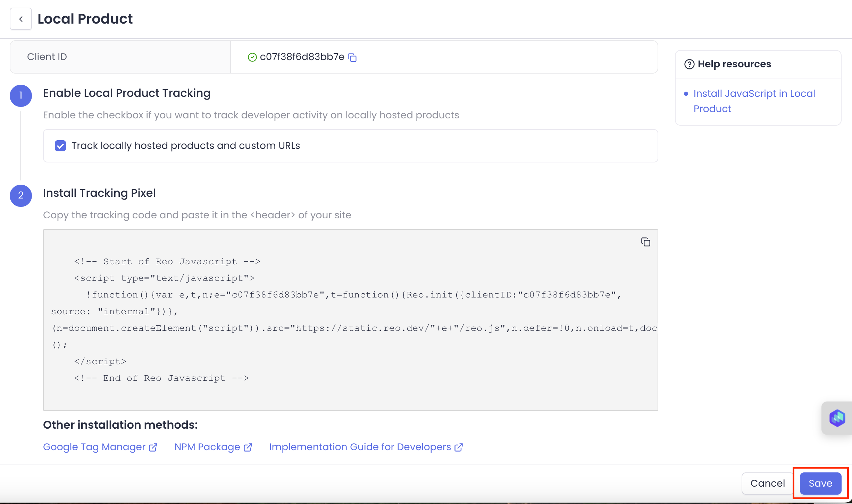Image resolution: width=852 pixels, height=504 pixels.
Task: Click step 2 circle marker
Action: pos(21,195)
